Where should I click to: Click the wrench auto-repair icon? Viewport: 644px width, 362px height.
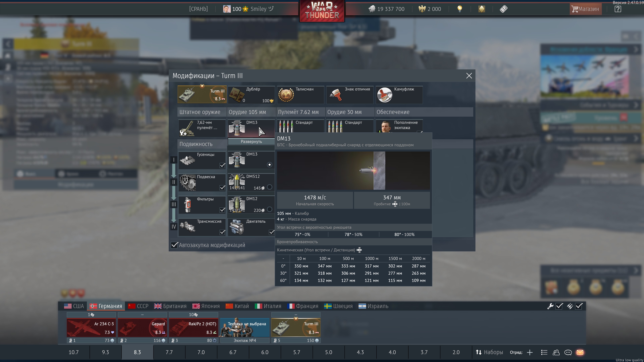[x=550, y=306]
